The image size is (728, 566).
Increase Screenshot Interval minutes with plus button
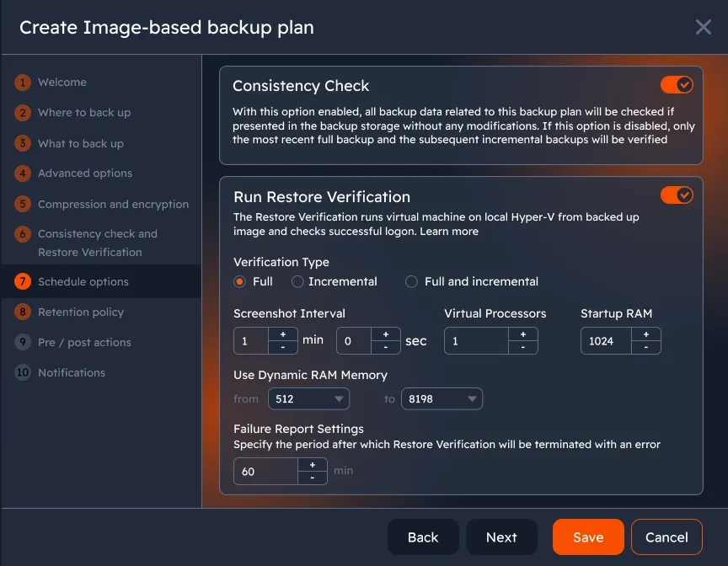282,334
